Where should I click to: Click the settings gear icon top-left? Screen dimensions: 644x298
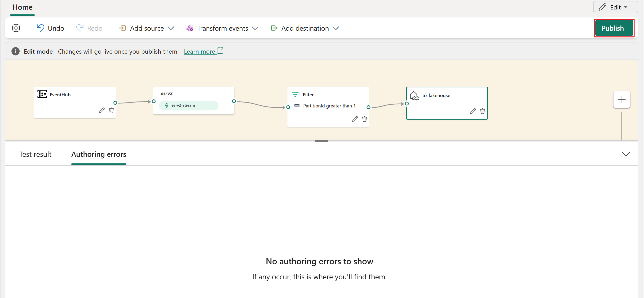pos(16,28)
